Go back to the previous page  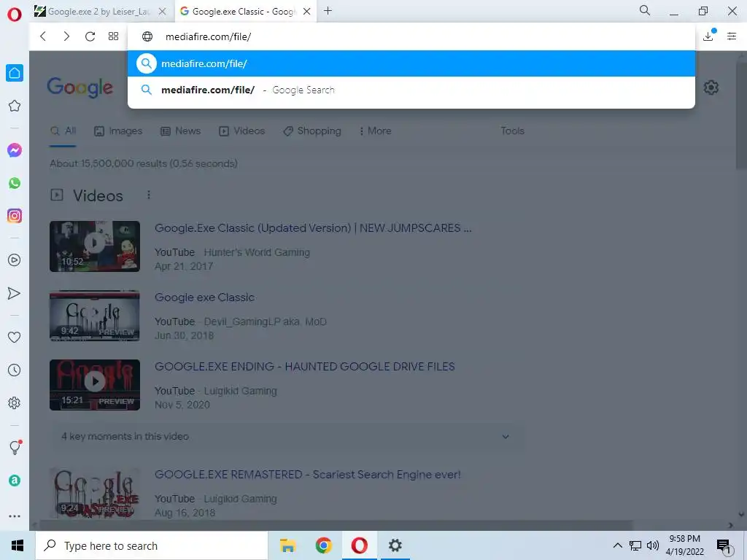pos(43,36)
